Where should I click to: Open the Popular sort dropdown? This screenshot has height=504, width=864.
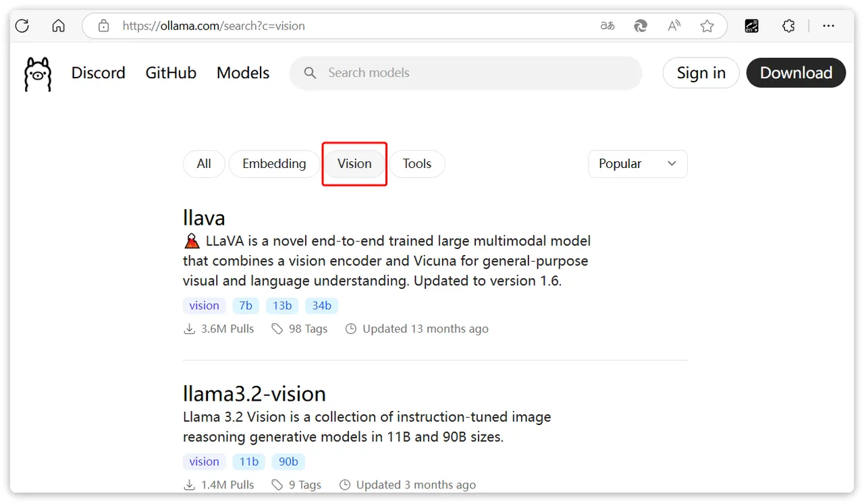637,164
